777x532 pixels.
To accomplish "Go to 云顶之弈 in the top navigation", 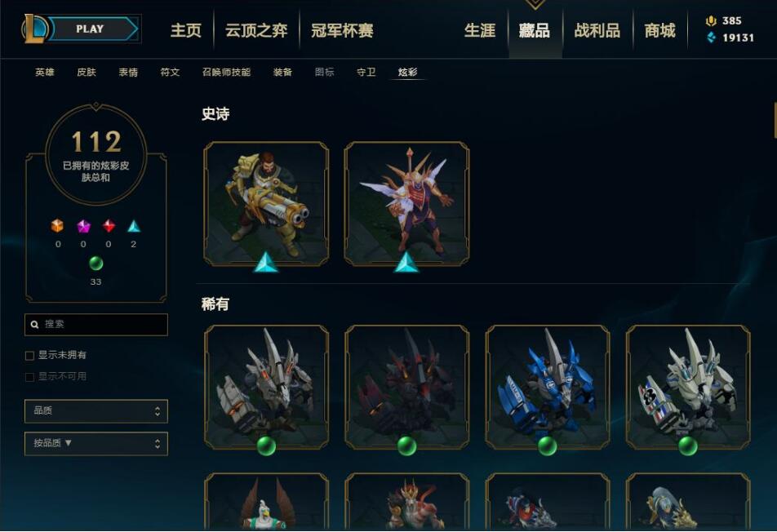I will pyautogui.click(x=256, y=31).
